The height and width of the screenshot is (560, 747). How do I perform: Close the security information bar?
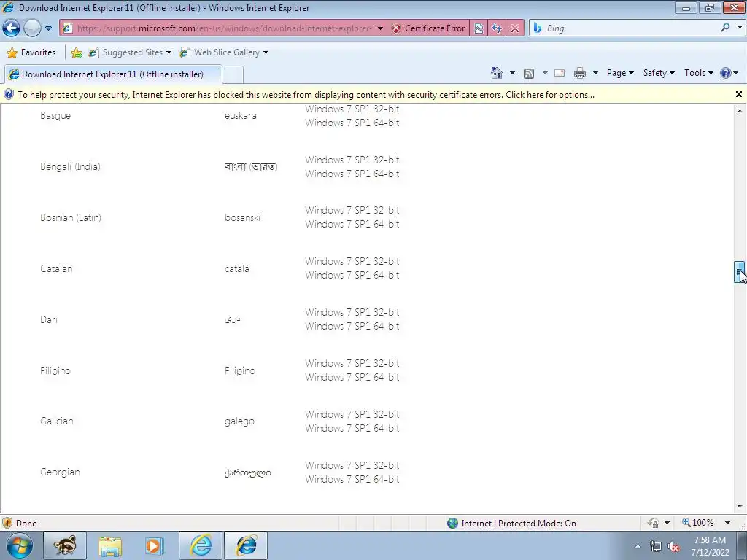coord(739,94)
